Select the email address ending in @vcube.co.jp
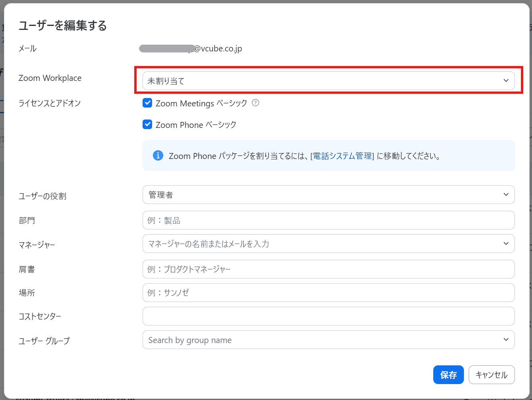This screenshot has height=400, width=532. click(x=190, y=49)
